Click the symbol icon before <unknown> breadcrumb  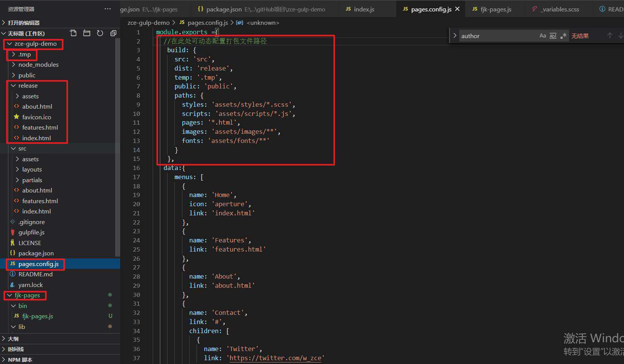pos(240,23)
